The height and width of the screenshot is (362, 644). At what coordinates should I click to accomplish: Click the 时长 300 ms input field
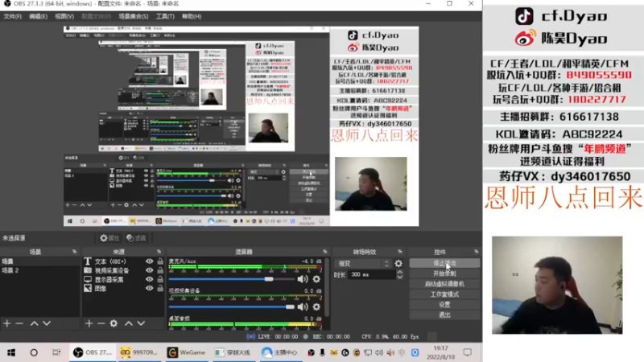[372, 274]
